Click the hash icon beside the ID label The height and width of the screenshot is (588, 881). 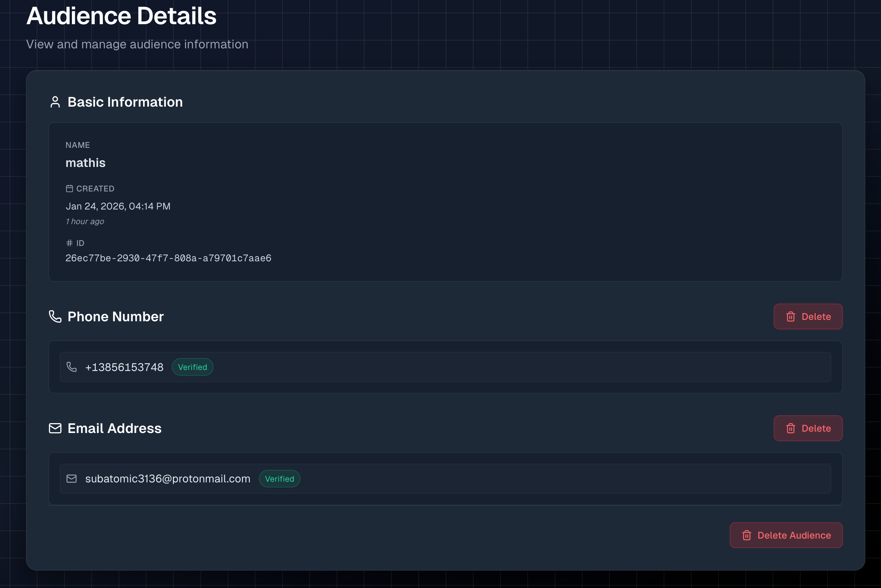pos(69,243)
